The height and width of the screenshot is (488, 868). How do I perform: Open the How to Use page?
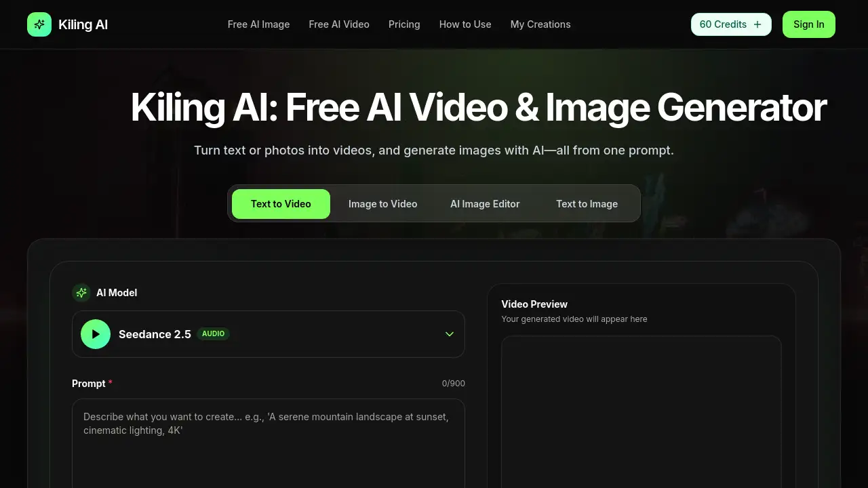tap(465, 24)
